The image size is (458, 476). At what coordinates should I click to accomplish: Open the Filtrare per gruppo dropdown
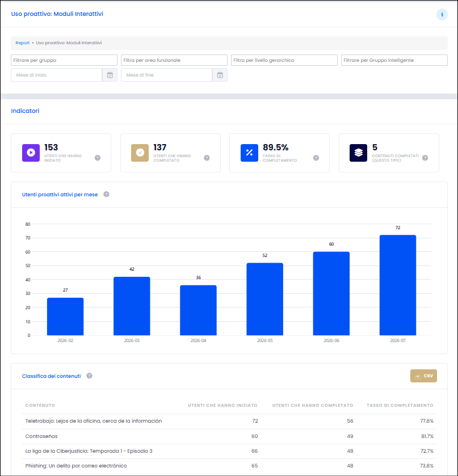click(64, 60)
